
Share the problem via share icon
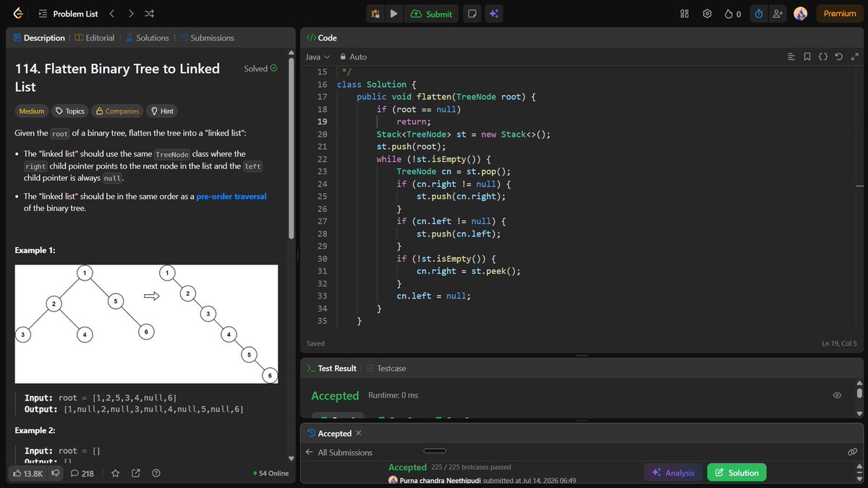coord(136,474)
